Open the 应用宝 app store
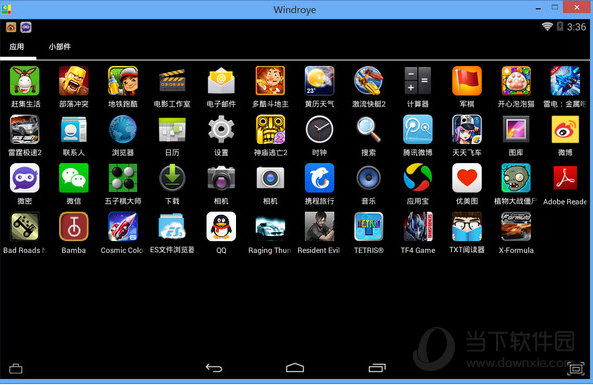This screenshot has height=385, width=593. [x=418, y=178]
